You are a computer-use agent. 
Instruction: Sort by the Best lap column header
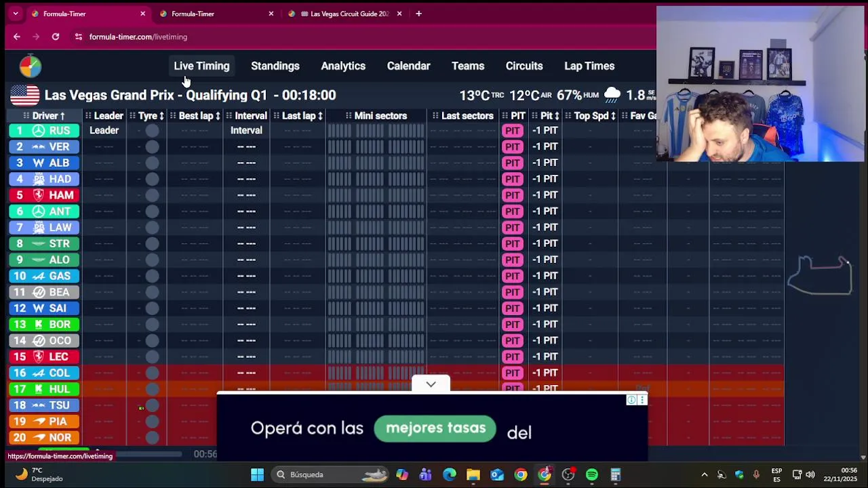click(x=195, y=116)
